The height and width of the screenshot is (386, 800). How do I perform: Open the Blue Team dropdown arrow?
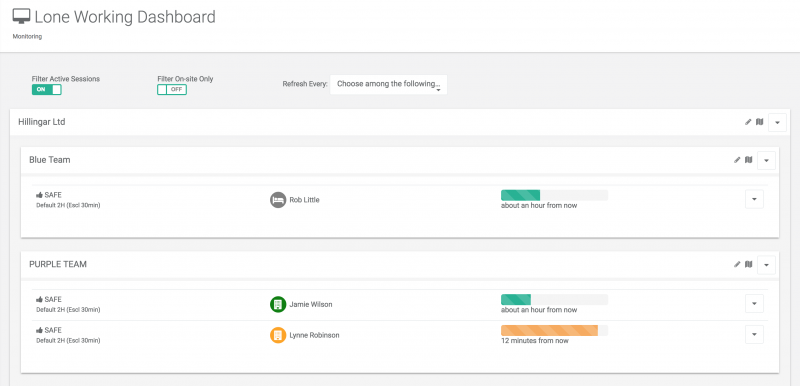click(766, 161)
